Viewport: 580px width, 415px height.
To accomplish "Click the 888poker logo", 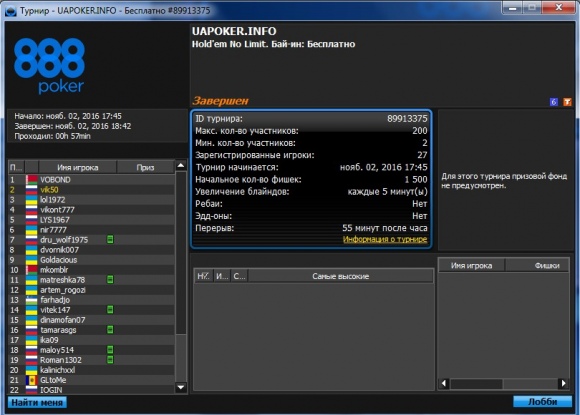I will click(49, 66).
